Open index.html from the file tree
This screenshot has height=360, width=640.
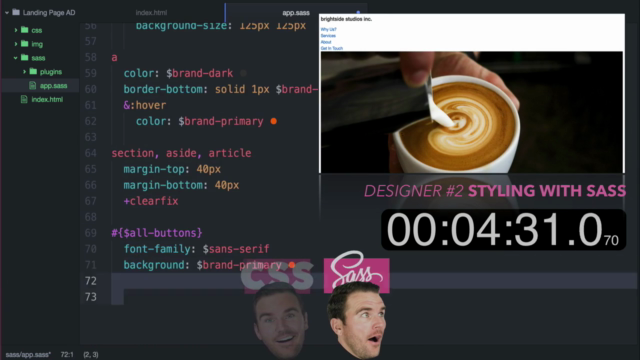[47, 100]
